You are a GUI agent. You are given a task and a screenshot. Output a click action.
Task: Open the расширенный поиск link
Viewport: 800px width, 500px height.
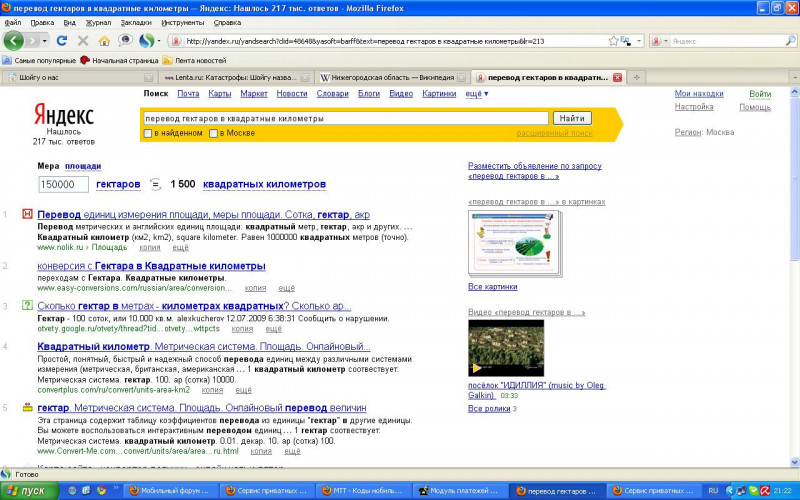(x=554, y=133)
